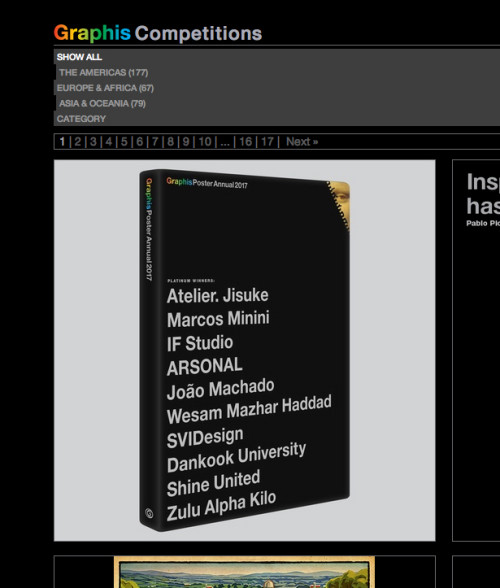
Task: Click the Graphis Competitions logo heading
Action: point(158,33)
